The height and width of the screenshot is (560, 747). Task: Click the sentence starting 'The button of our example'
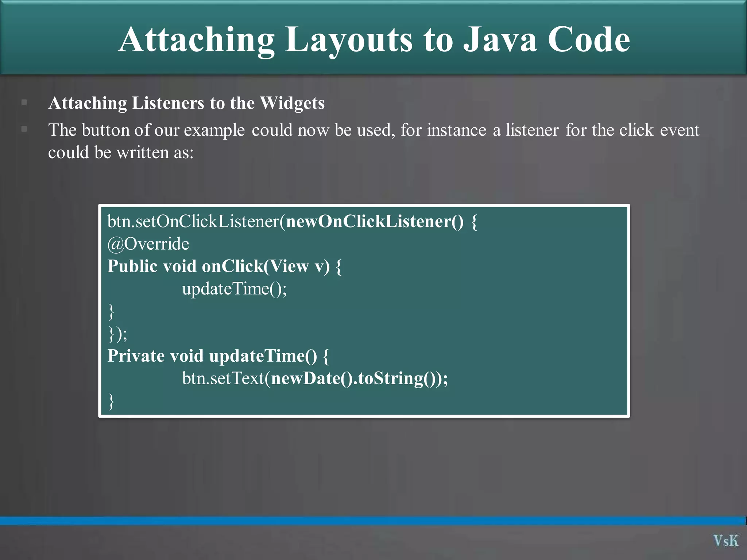373,141
